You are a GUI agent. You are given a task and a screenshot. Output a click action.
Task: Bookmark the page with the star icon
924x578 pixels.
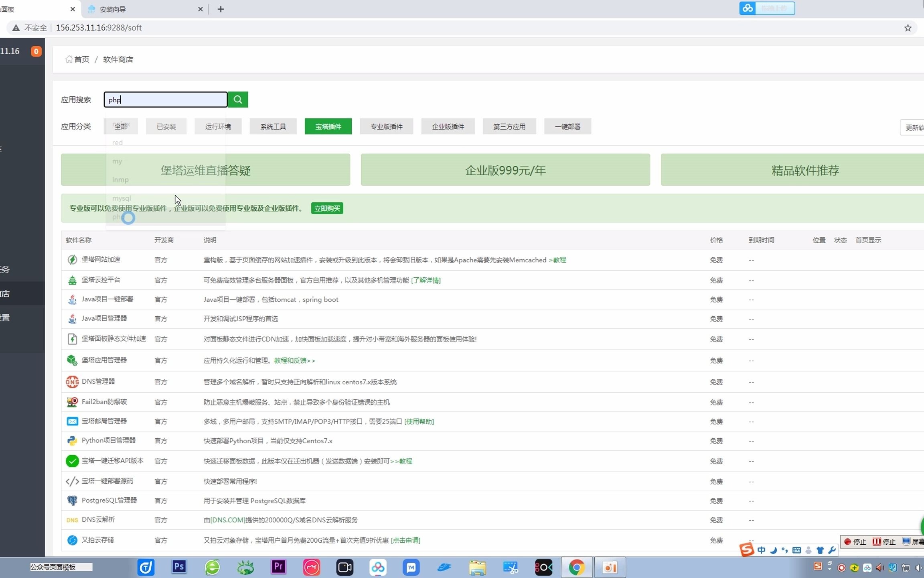tap(908, 28)
